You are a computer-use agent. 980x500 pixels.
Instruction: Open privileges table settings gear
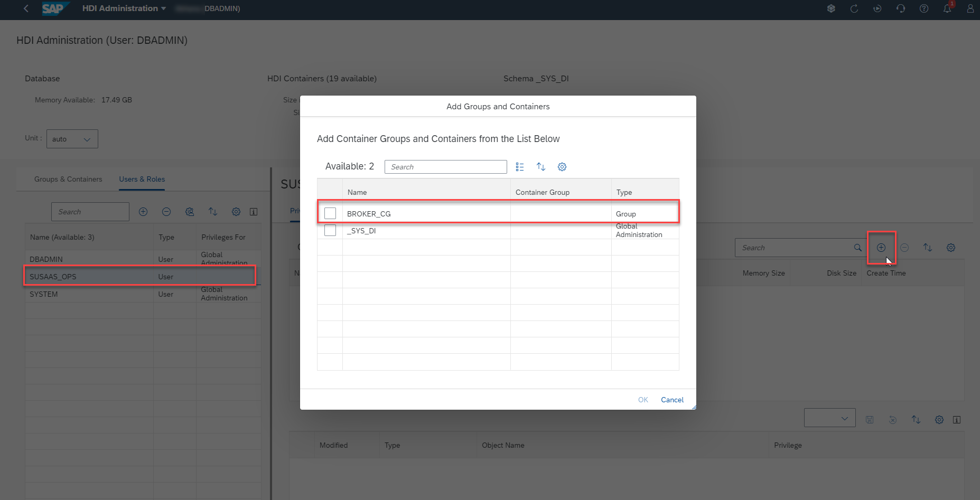(939, 420)
